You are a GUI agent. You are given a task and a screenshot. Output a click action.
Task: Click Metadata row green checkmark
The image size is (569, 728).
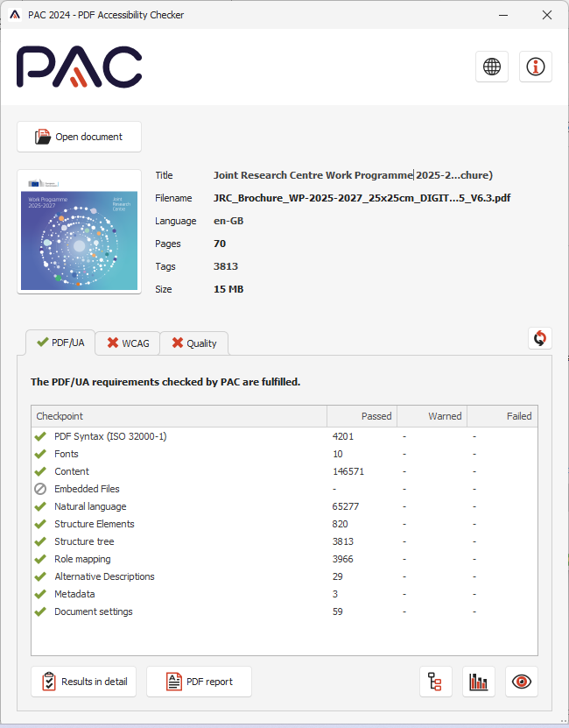[40, 594]
